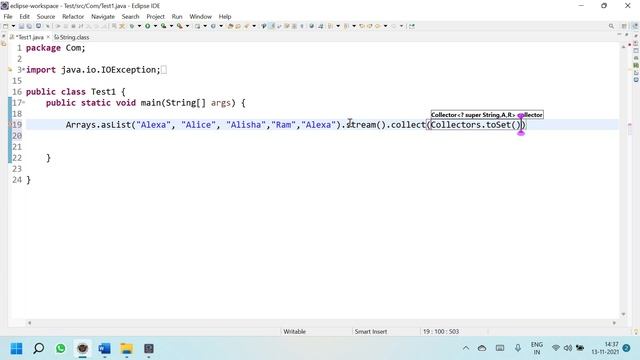The width and height of the screenshot is (640, 360).
Task: Open Microsoft Word from the taskbar
Action: 104,349
